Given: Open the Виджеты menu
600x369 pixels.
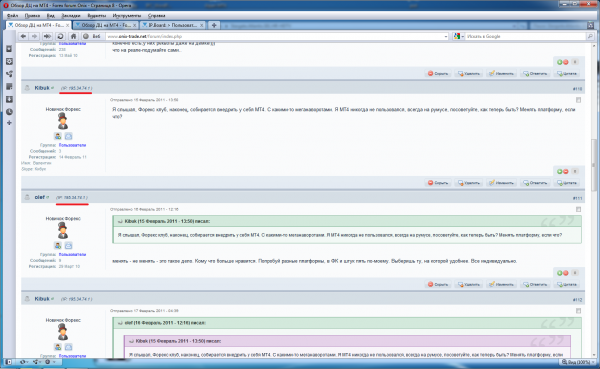Looking at the screenshot, I should (x=96, y=16).
